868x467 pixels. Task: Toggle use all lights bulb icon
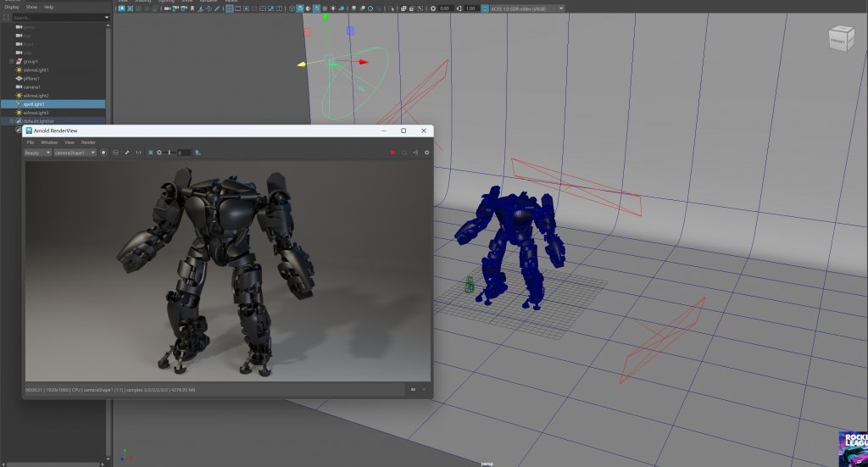click(x=333, y=8)
